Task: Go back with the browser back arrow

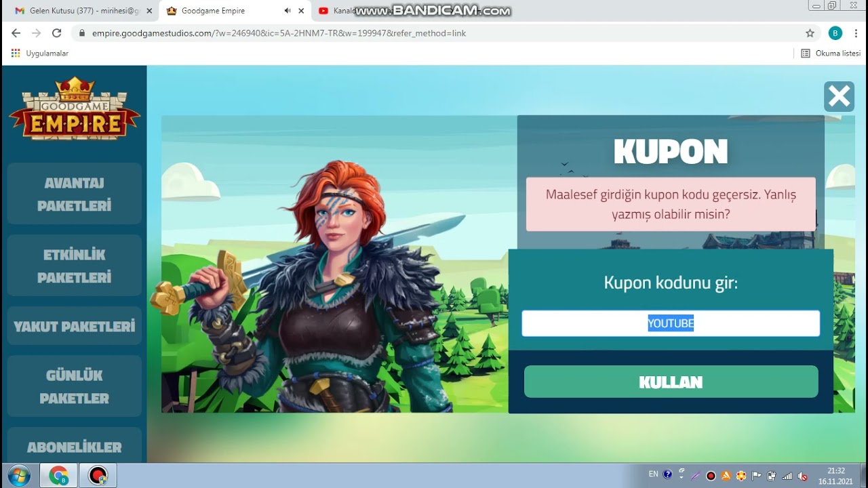Action: (x=16, y=33)
